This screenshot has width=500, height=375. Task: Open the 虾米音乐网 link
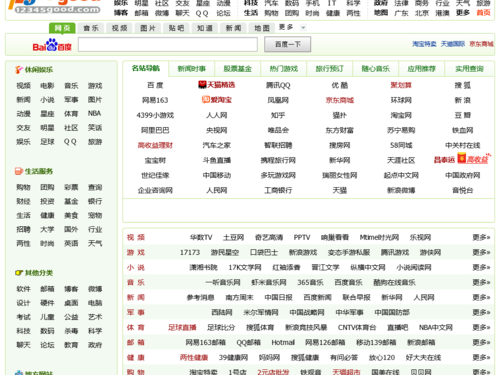click(x=269, y=282)
